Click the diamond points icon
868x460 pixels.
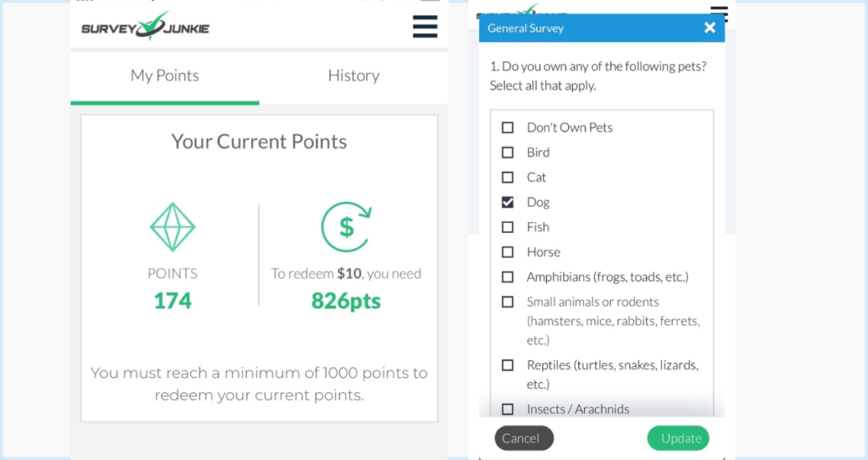(173, 226)
